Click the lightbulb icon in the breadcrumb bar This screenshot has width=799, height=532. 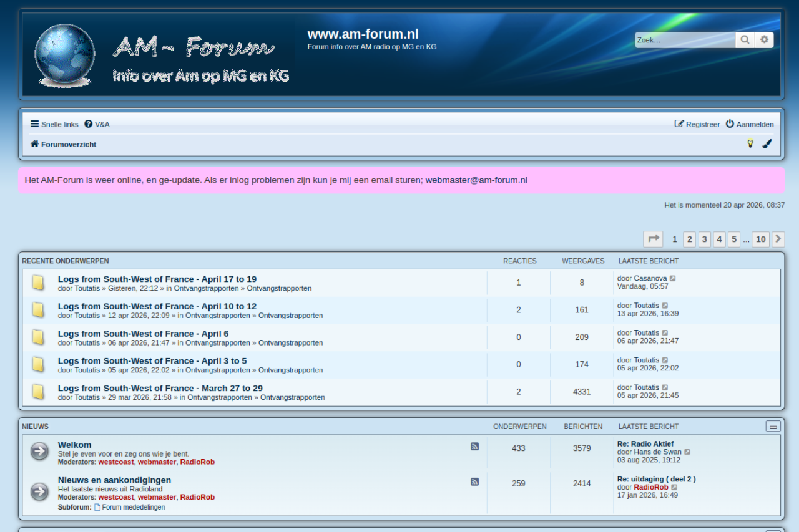(x=750, y=143)
